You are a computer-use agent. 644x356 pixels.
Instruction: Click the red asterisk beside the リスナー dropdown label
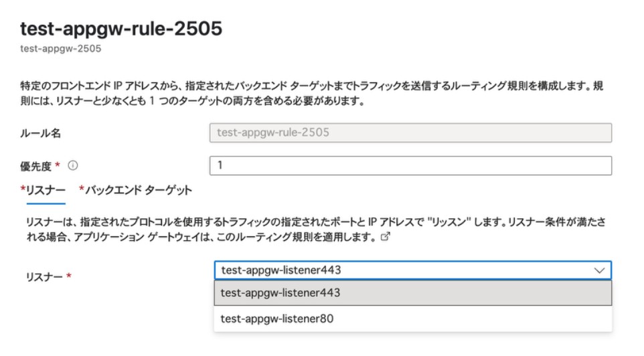coord(69,276)
